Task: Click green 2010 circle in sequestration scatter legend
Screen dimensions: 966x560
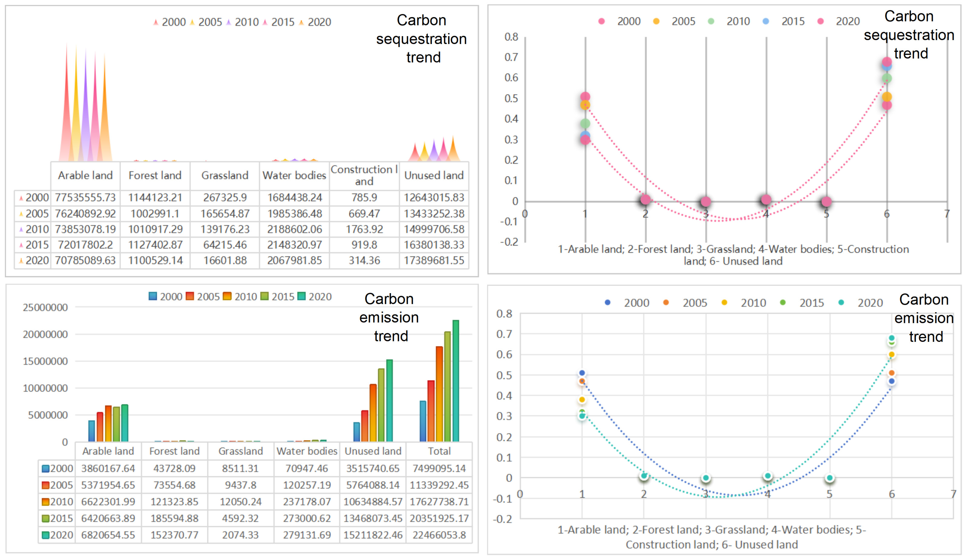Action: 711,22
